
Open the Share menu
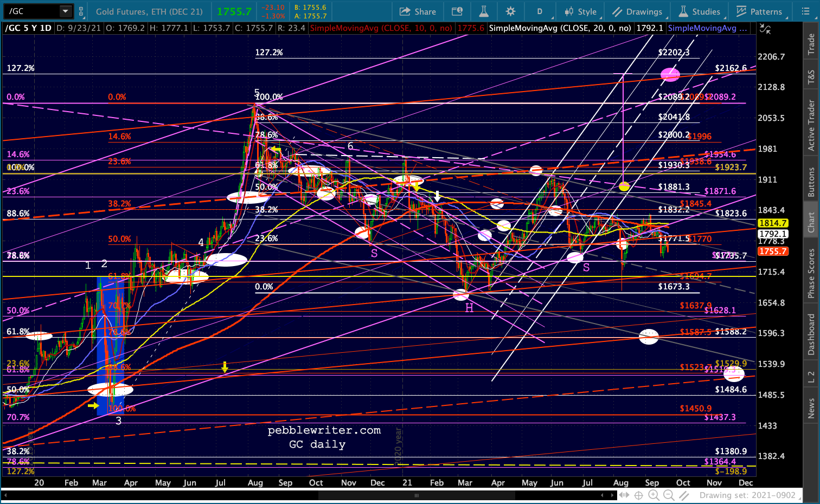pos(418,11)
